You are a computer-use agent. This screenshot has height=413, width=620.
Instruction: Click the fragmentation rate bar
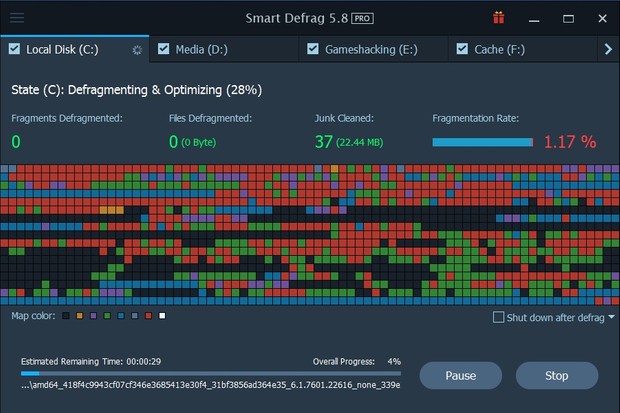coord(483,142)
